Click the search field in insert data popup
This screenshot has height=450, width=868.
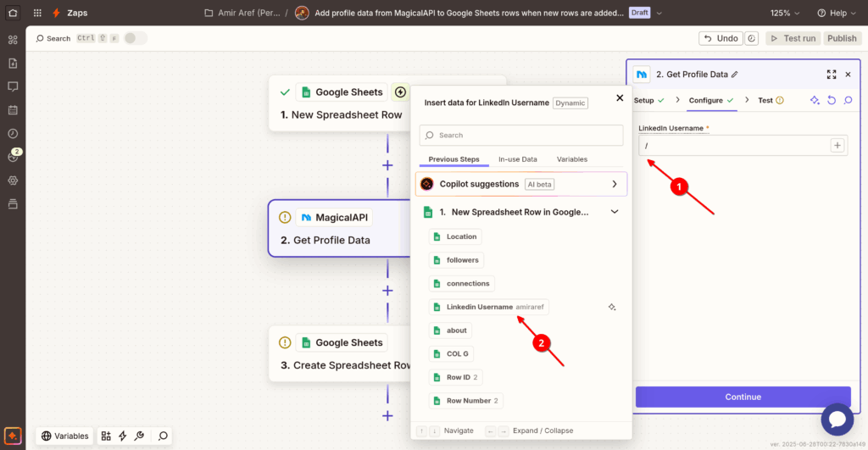(x=521, y=135)
